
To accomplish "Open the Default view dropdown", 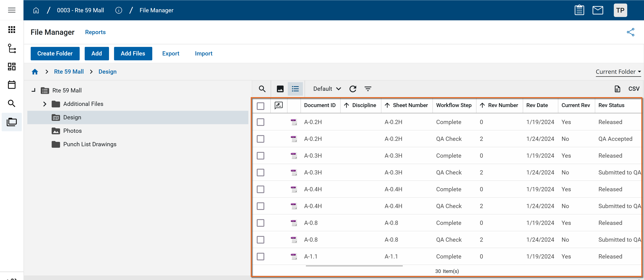I will coord(327,89).
